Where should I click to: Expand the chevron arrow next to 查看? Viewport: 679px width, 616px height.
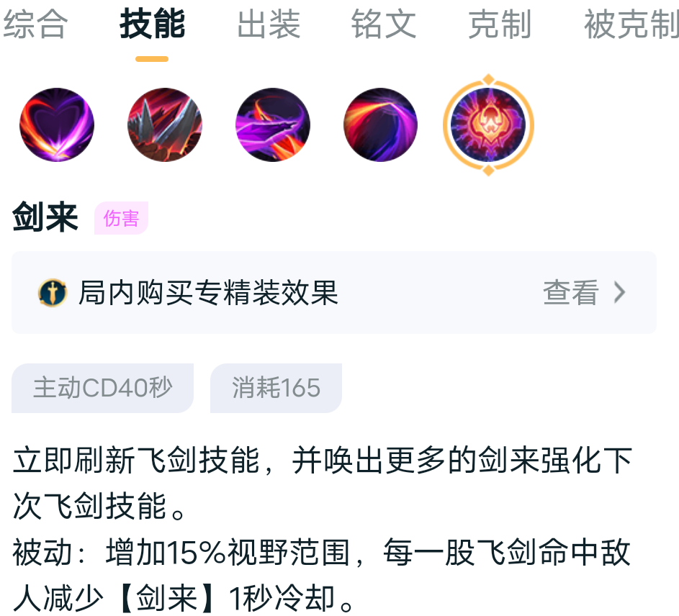click(620, 293)
